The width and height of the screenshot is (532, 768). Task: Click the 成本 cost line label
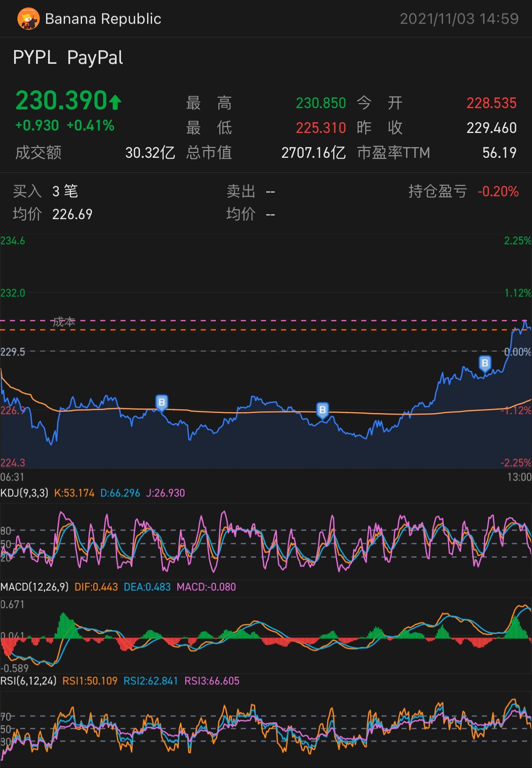point(64,322)
